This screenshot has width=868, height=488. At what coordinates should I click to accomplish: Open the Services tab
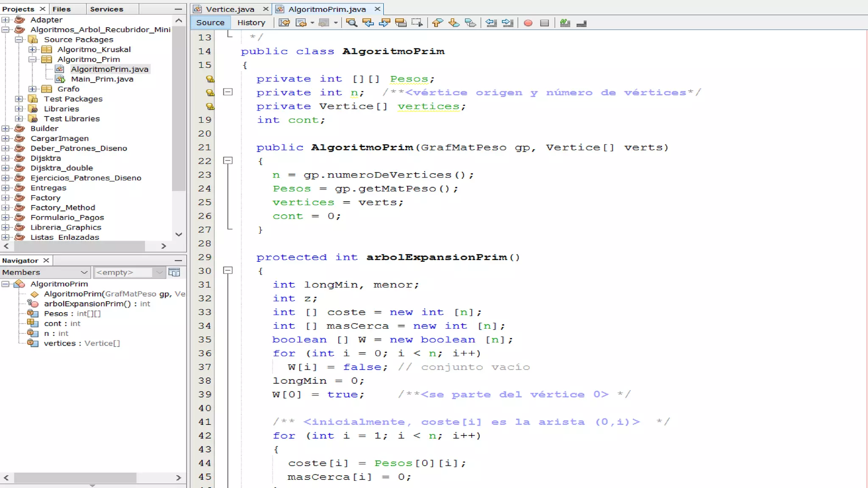pyautogui.click(x=106, y=9)
